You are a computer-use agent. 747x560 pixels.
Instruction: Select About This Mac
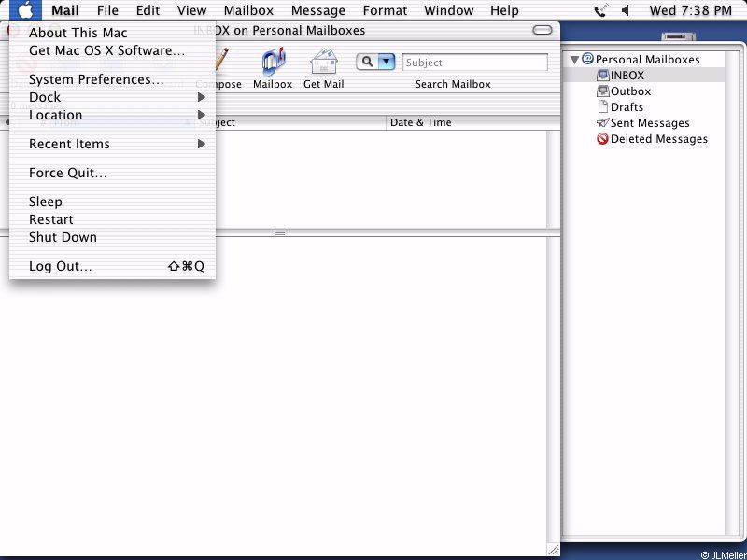112,33
